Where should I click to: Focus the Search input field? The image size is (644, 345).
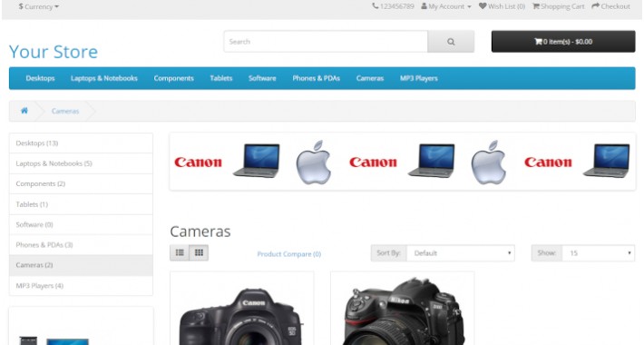coord(326,42)
